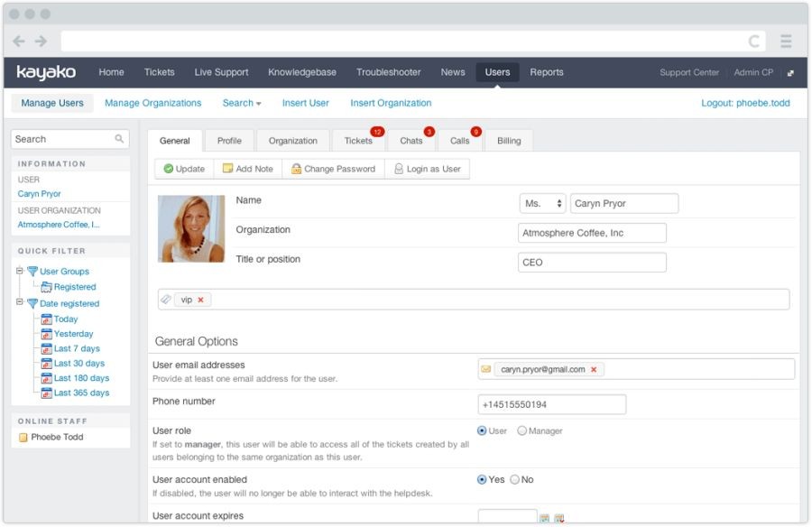The height and width of the screenshot is (527, 812).
Task: Remove the vip tag with red x
Action: coord(200,300)
